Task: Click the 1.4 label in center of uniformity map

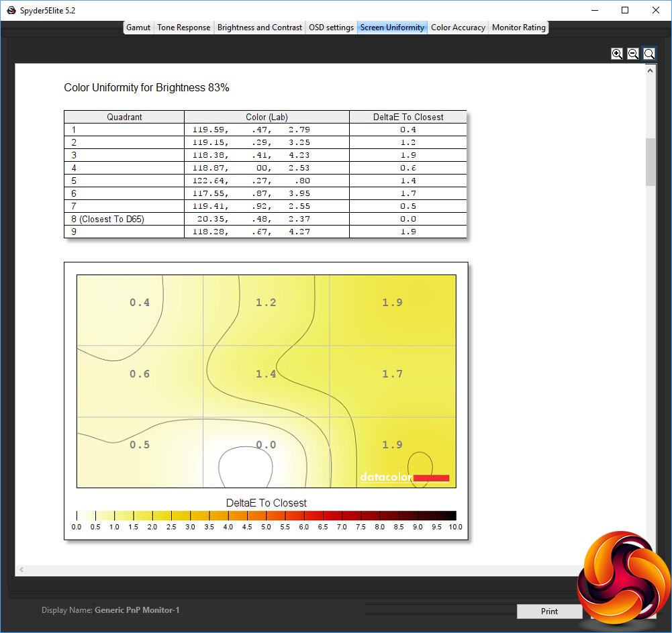Action: [x=266, y=374]
